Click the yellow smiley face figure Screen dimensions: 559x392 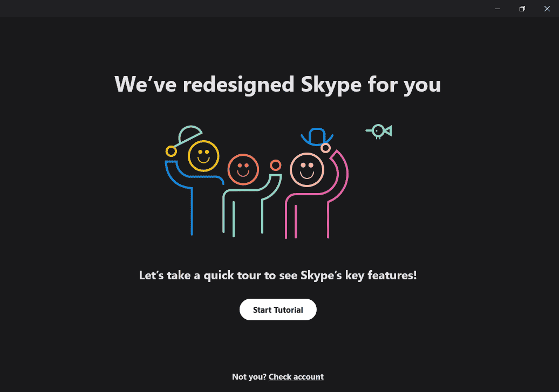[203, 156]
